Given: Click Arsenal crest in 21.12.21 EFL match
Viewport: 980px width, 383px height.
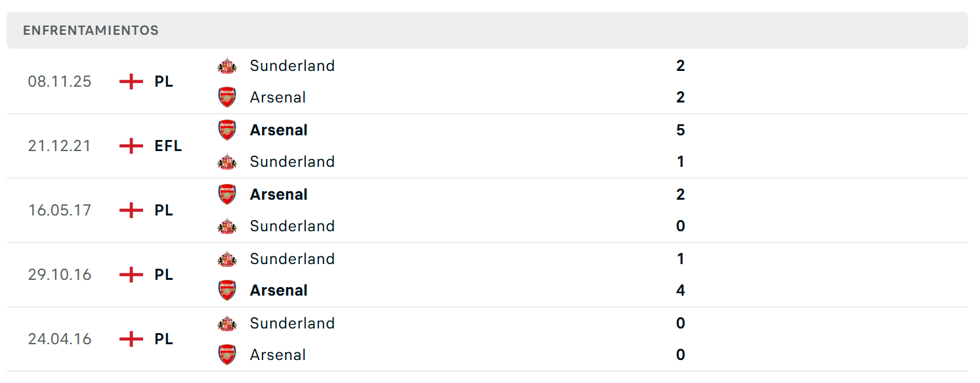Looking at the screenshot, I should pos(227,130).
